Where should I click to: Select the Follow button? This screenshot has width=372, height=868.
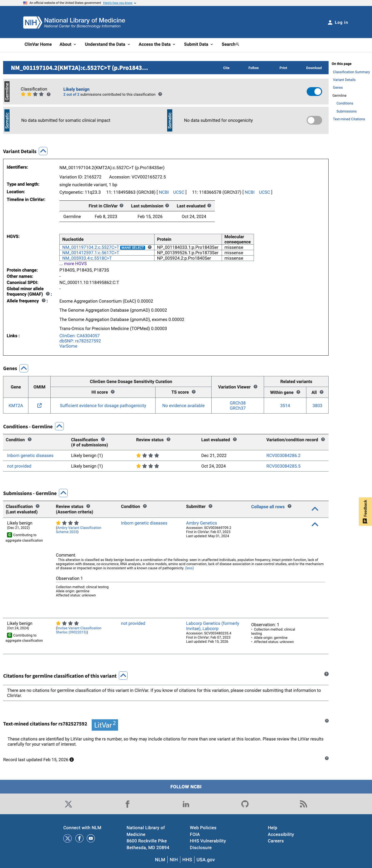253,68
